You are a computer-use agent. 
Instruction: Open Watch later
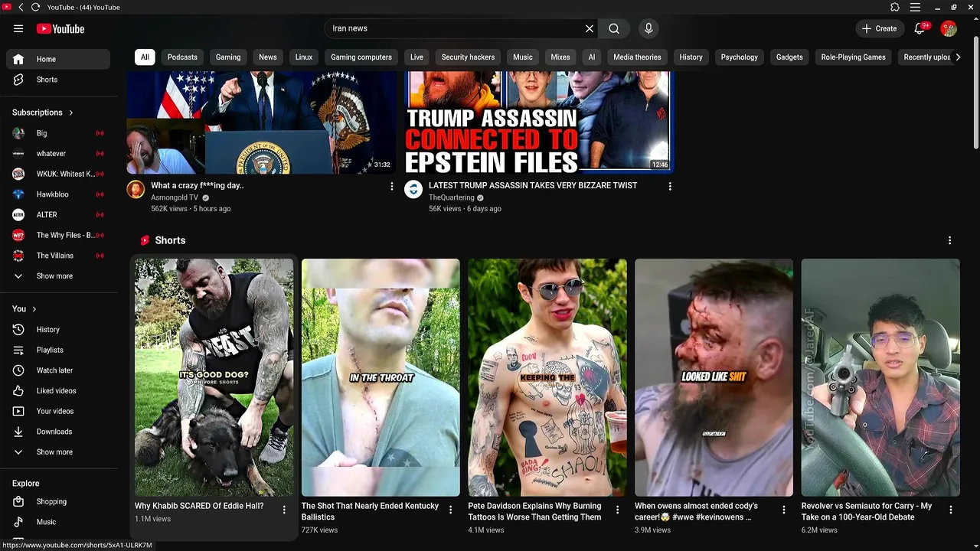click(x=58, y=370)
